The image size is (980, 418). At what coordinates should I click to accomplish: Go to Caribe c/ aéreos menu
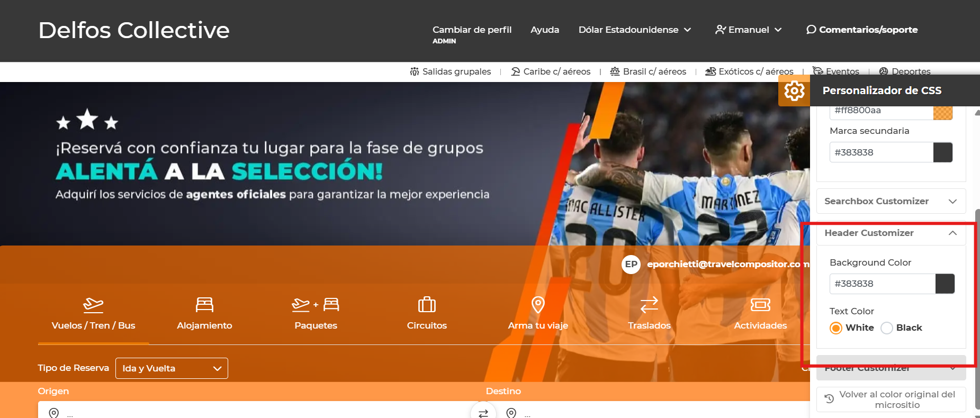point(551,71)
